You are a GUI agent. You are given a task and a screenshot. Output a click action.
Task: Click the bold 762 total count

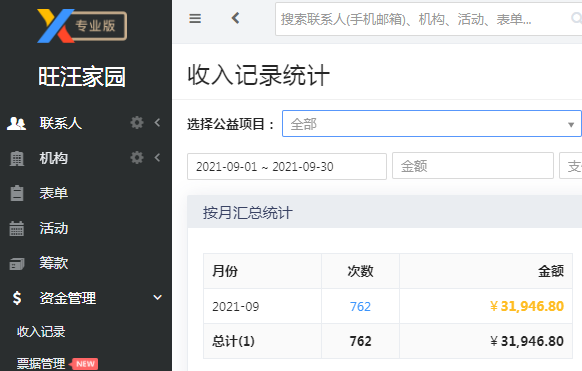tap(360, 341)
